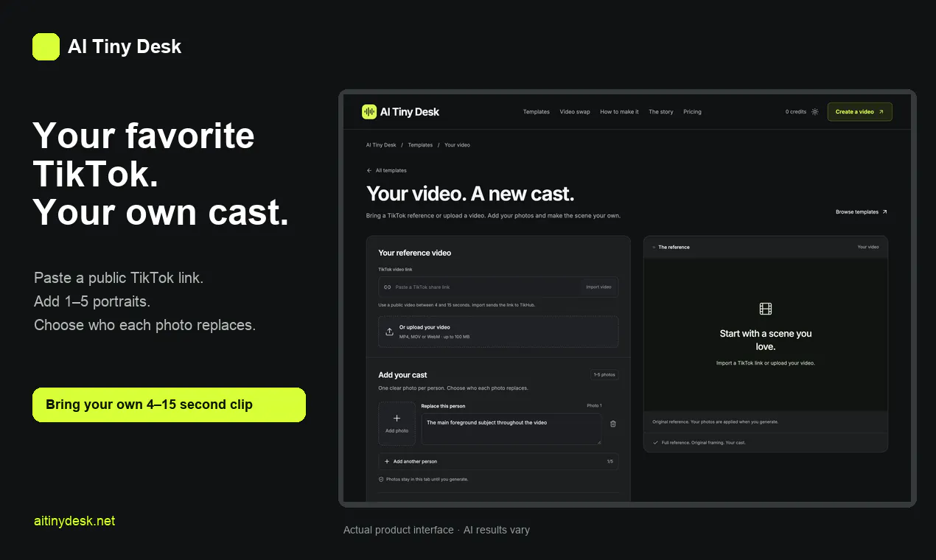Image resolution: width=936 pixels, height=560 pixels.
Task: Open The story nav item
Action: point(661,112)
